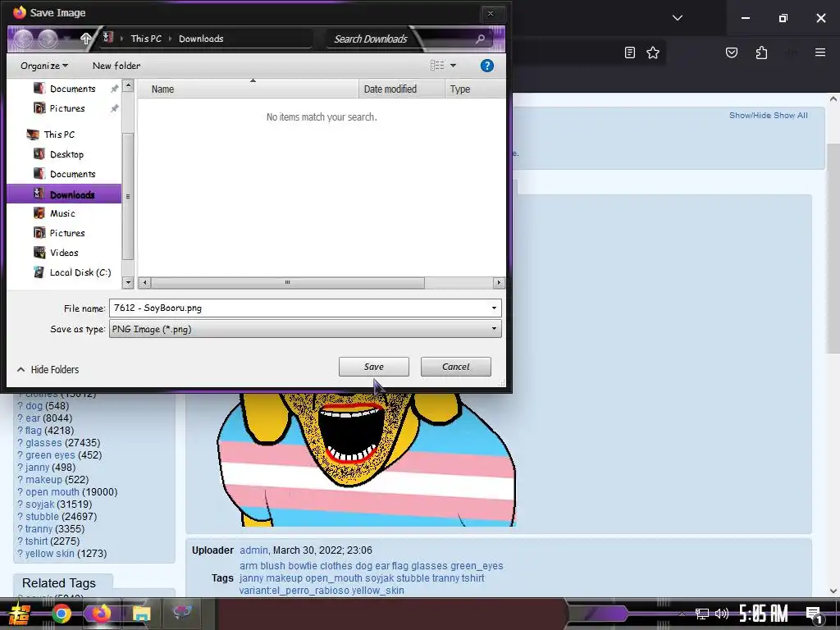Click the search magnifier in Save Image dialog
Screen dimensions: 840x630
(480, 39)
